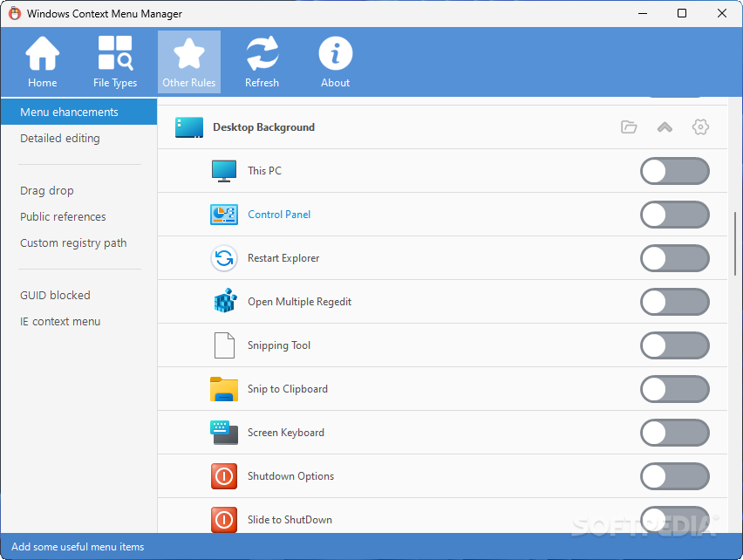
Task: Collapse the Desktop Background group
Action: pos(665,127)
